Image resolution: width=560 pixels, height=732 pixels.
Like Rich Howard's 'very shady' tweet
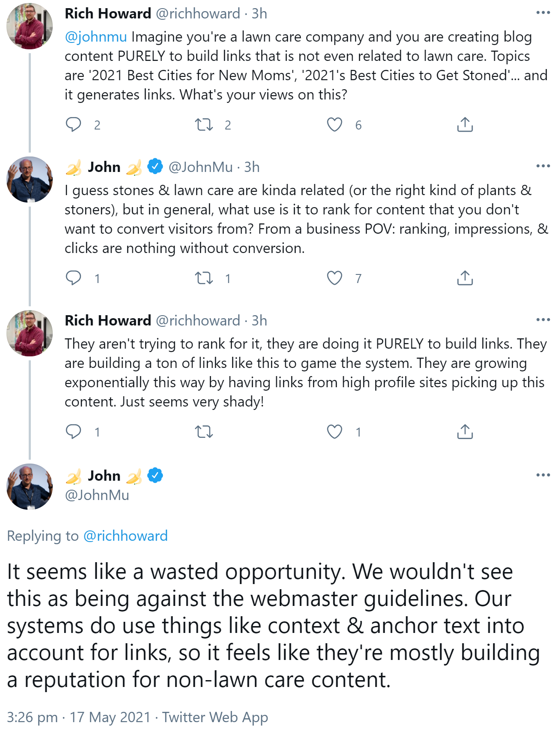tap(335, 431)
